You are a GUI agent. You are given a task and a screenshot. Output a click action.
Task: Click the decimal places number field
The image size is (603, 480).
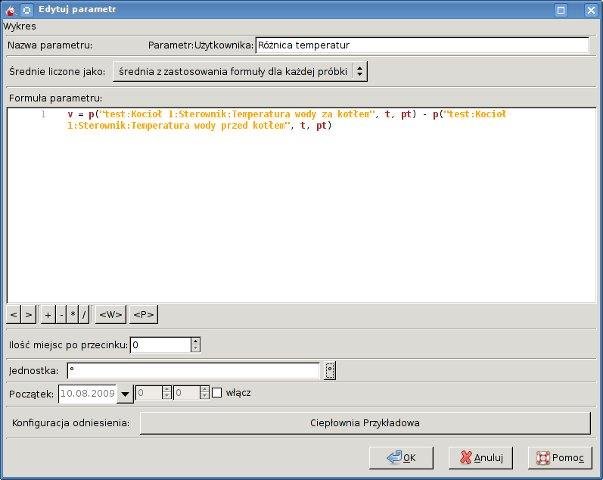160,345
